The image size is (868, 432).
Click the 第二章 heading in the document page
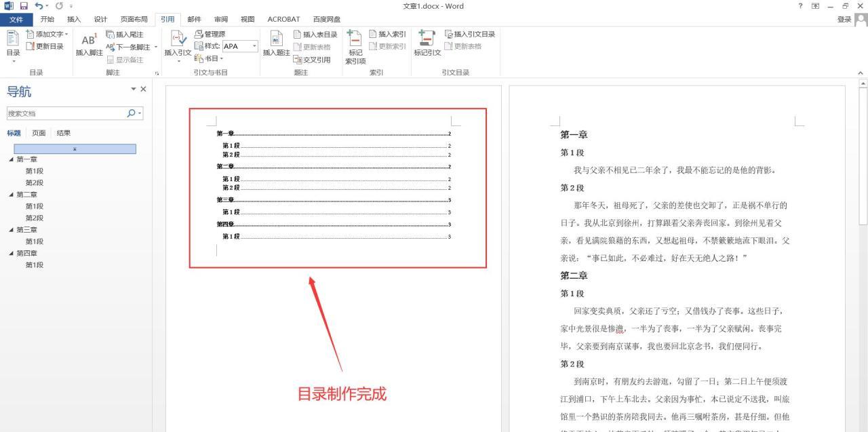574,275
